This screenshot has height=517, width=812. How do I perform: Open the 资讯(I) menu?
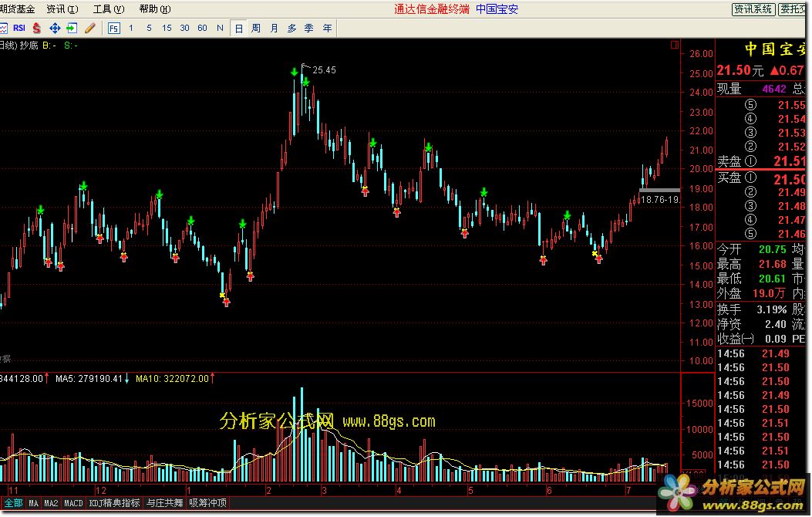(x=62, y=8)
